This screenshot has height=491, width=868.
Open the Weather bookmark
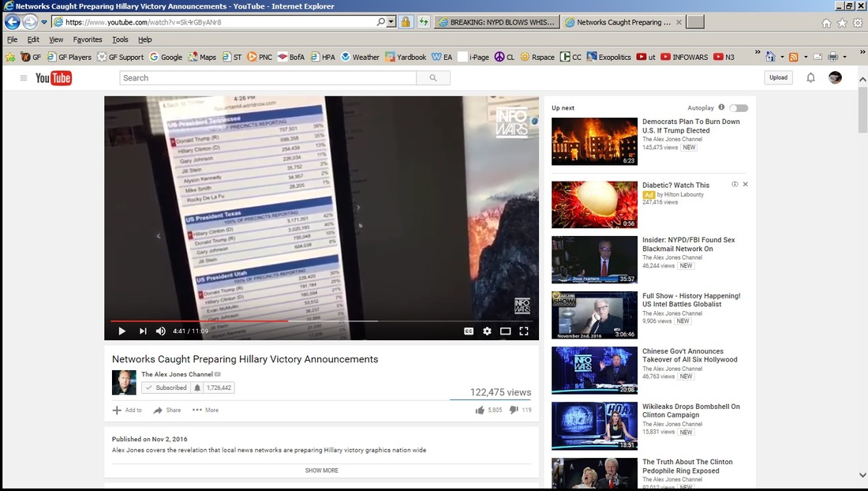360,57
